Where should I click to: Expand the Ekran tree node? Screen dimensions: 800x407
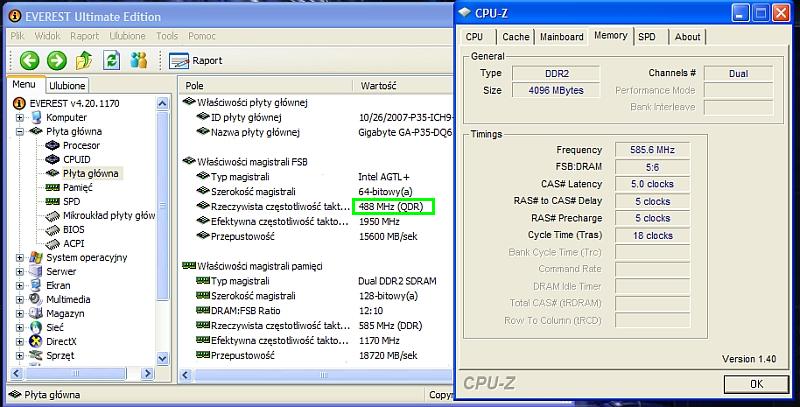(20, 286)
